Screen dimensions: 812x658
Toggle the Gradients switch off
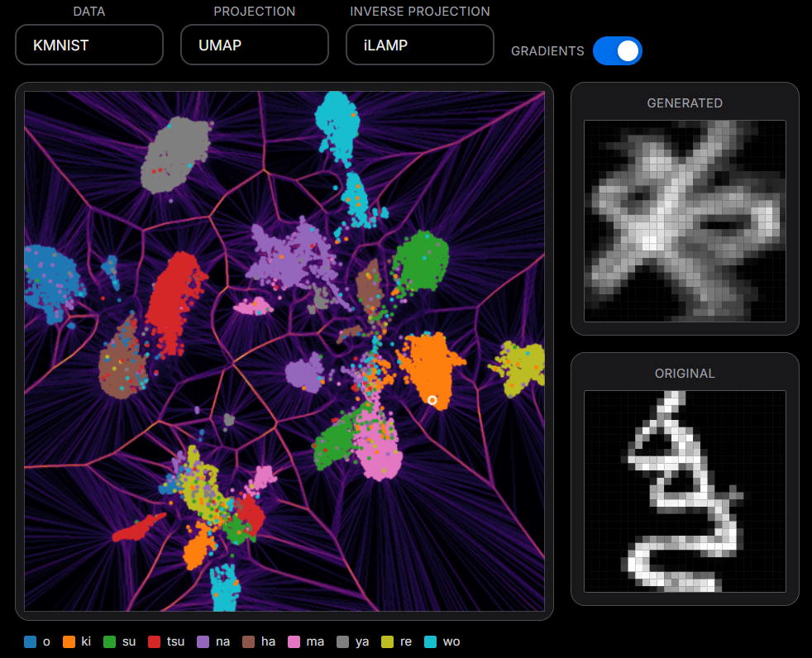[x=618, y=50]
